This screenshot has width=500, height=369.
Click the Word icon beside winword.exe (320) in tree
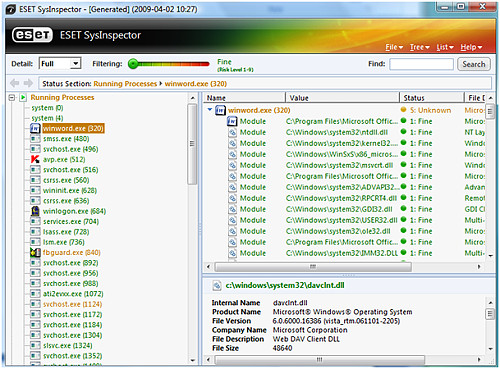[35, 128]
